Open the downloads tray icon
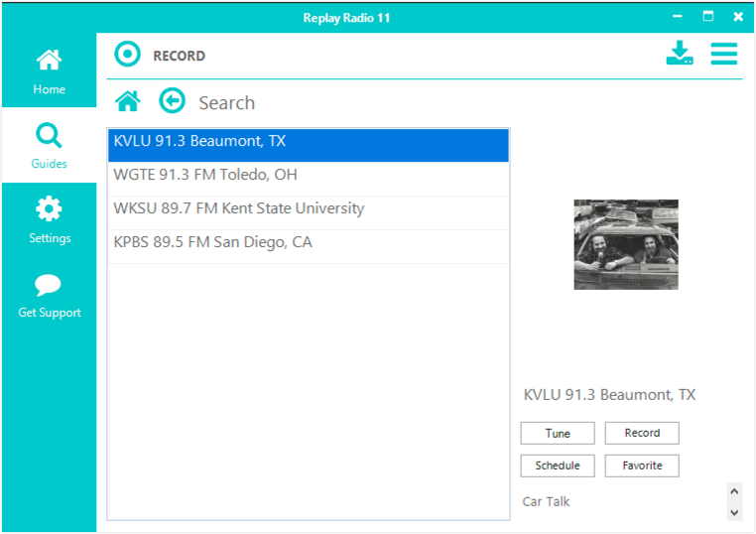Screen dimensions: 756x534 coord(680,53)
